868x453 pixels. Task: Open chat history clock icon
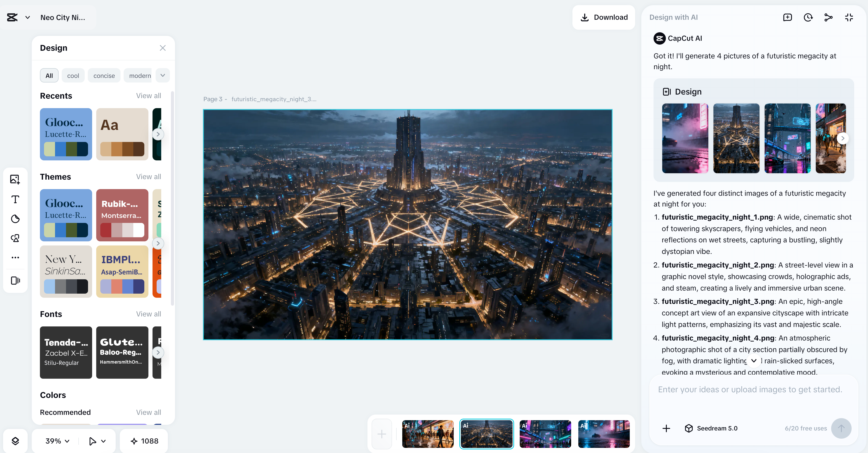(808, 17)
